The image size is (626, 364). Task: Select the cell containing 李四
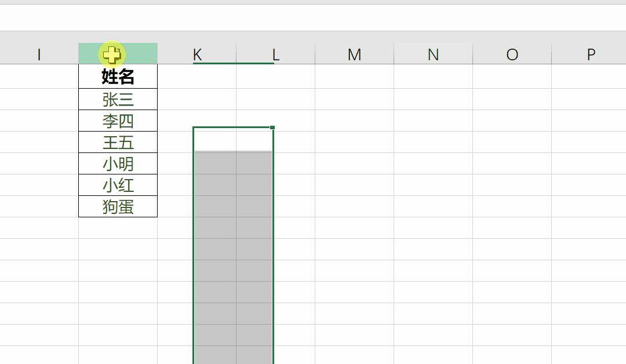(118, 121)
